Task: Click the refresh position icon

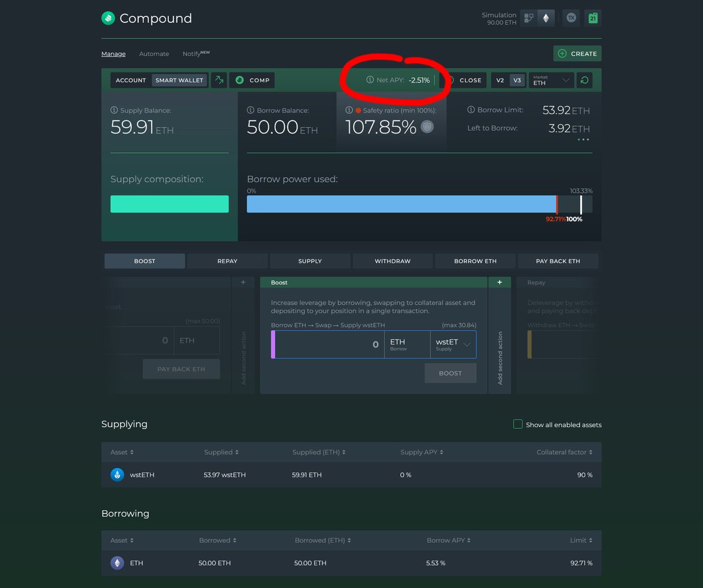Action: (x=584, y=80)
